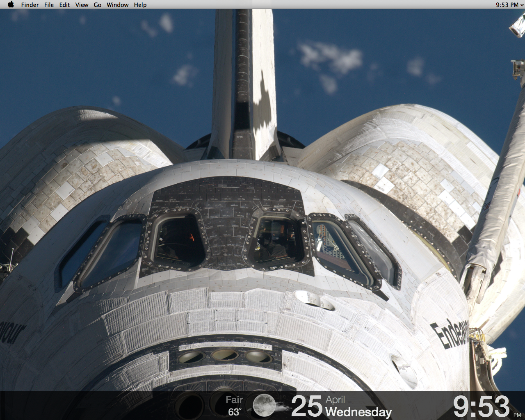The image size is (525, 420).
Task: Click the April month label
Action: (335, 399)
